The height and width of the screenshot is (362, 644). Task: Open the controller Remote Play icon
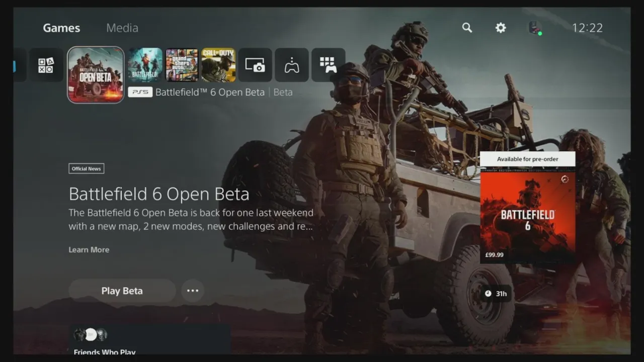click(x=292, y=65)
